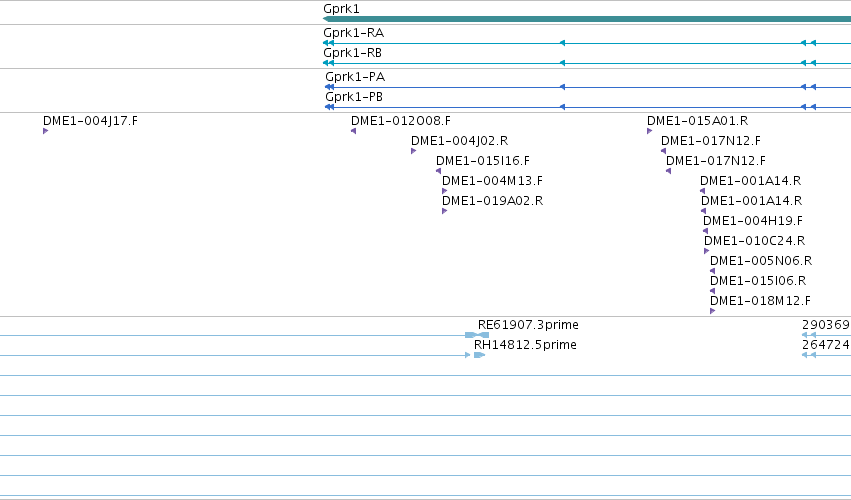Select the arrowhead glyph below DME1-019A02.R
The image size is (851, 500).
(x=444, y=211)
